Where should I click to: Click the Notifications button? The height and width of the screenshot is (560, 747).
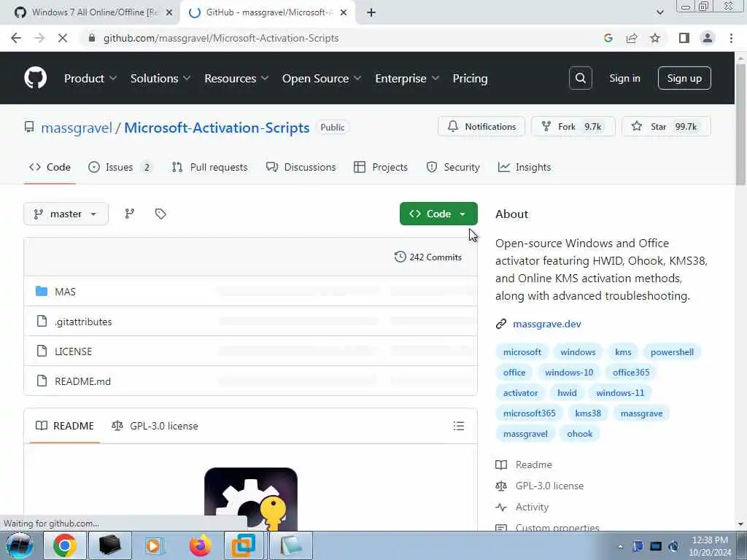(481, 127)
